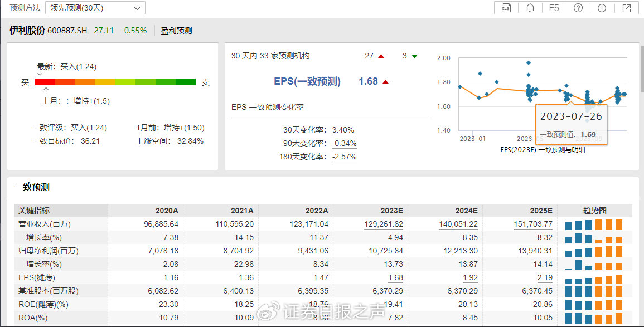Screen dimensions: 644x327
Task: Click the 2025E EPS forecast 2.19
Action: 545,278
